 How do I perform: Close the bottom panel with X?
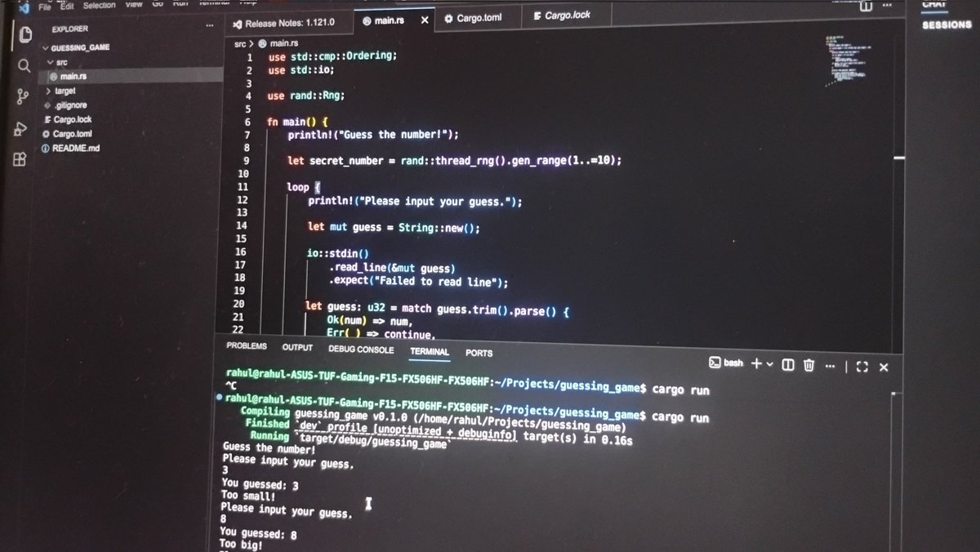pyautogui.click(x=883, y=367)
